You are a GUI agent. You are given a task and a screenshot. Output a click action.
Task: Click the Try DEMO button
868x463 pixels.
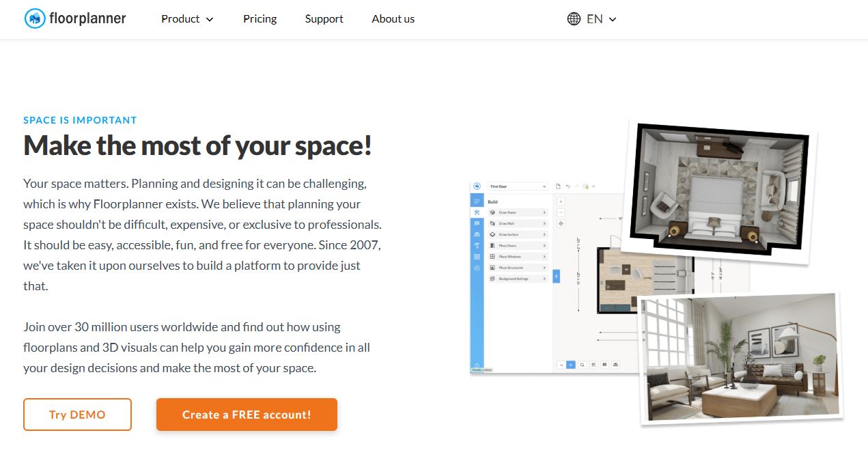point(77,415)
